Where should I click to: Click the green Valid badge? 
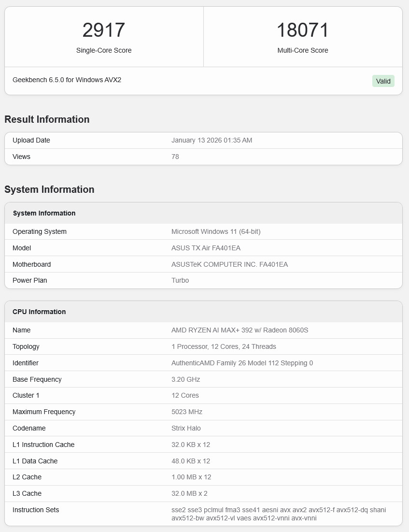[383, 81]
